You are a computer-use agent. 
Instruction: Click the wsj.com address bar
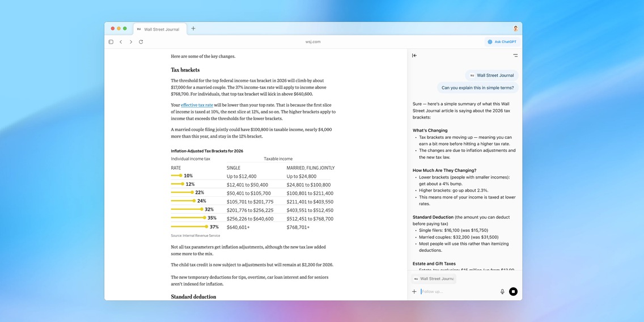[x=313, y=42]
